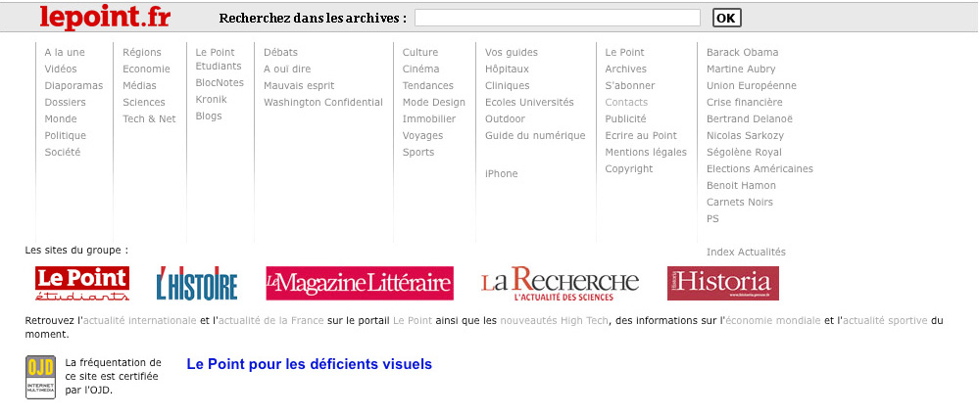The image size is (980, 416).
Task: Open the Historia logo
Action: [723, 284]
